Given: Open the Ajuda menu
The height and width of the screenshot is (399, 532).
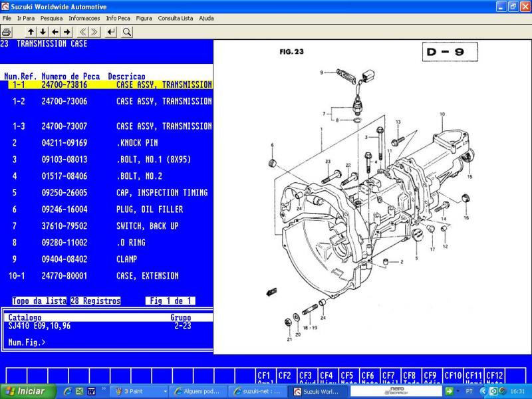Looking at the screenshot, I should click(x=206, y=19).
